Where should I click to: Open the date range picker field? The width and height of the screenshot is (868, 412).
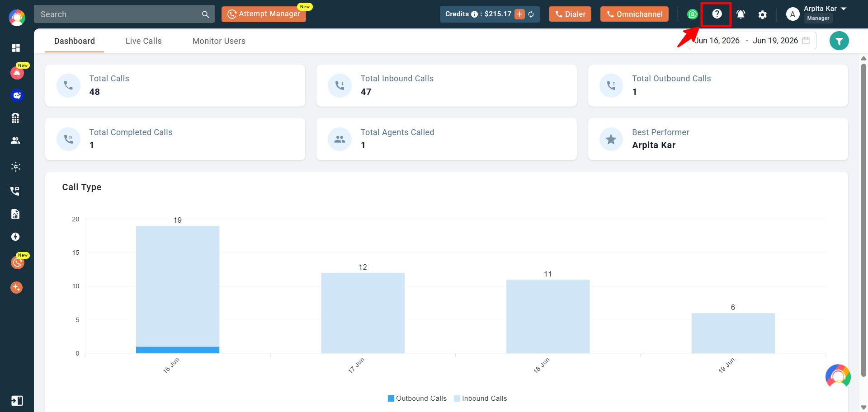[752, 41]
